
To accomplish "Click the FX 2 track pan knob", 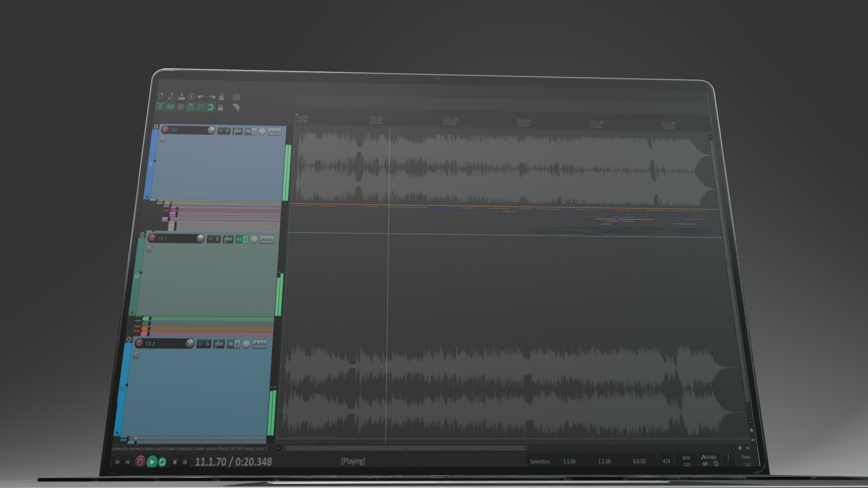I will [x=246, y=344].
